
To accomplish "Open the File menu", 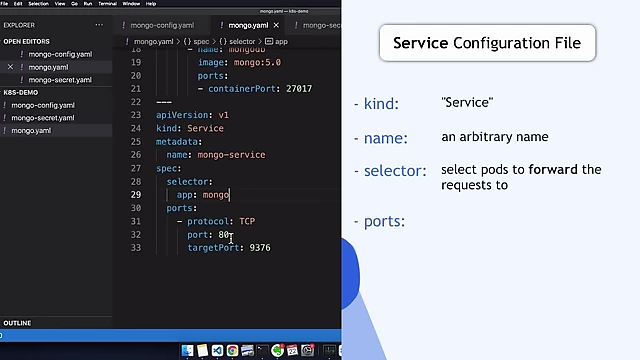I will click(x=4, y=4).
